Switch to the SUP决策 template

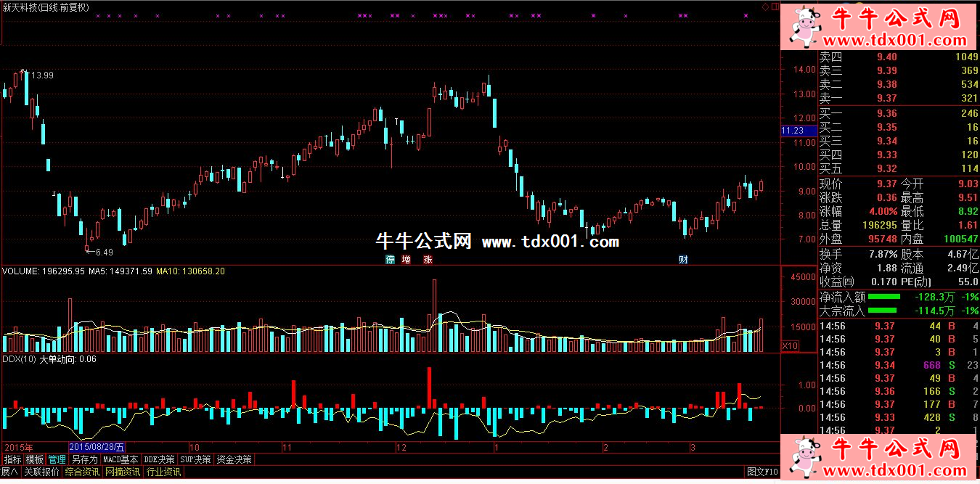click(x=196, y=459)
